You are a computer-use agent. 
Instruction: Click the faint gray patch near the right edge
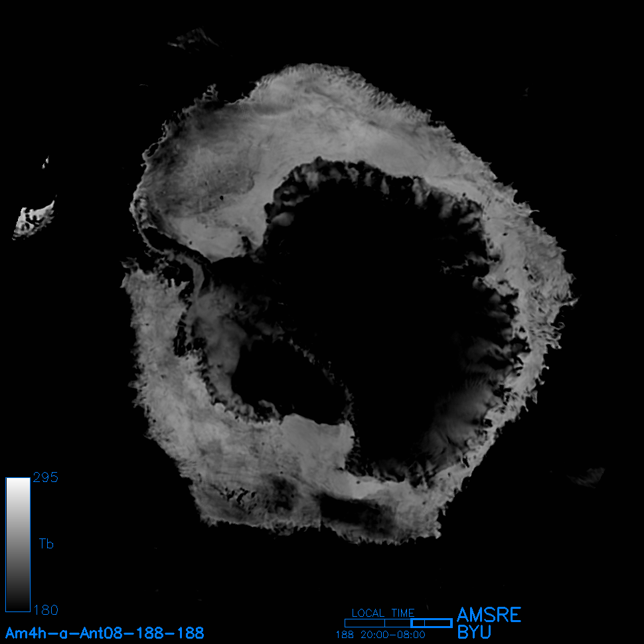[x=588, y=476]
